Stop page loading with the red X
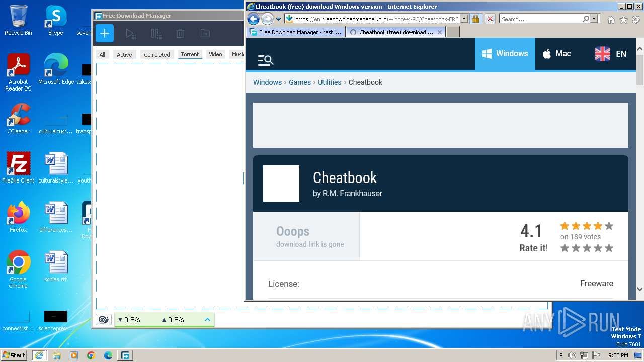 pos(490,19)
